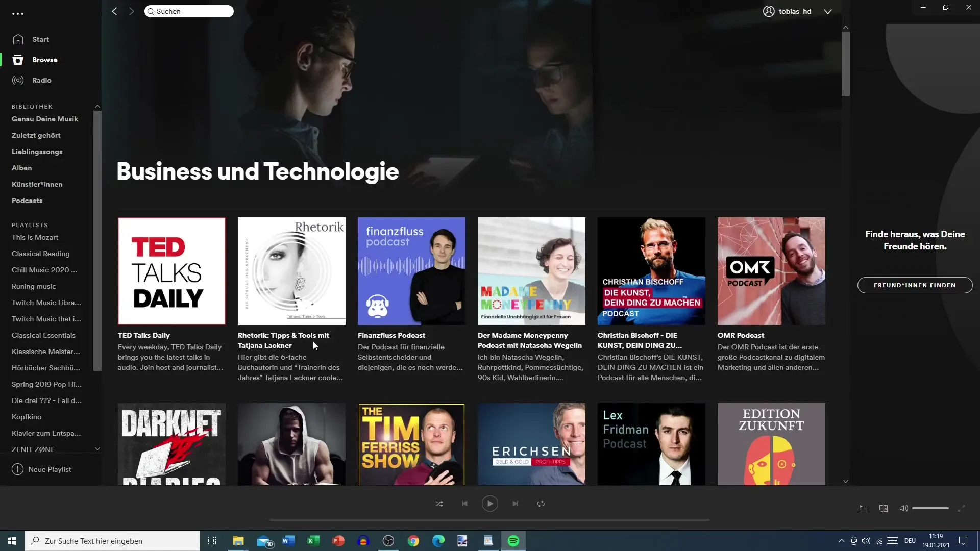Viewport: 980px width, 551px height.
Task: Open the Darknet Diaries cover
Action: pyautogui.click(x=171, y=444)
